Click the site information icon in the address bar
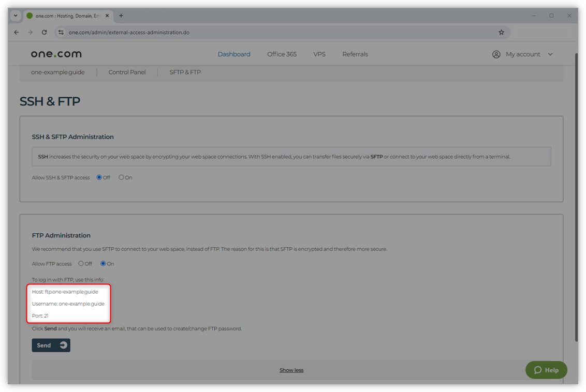Image resolution: width=586 pixels, height=392 pixels. click(x=61, y=32)
